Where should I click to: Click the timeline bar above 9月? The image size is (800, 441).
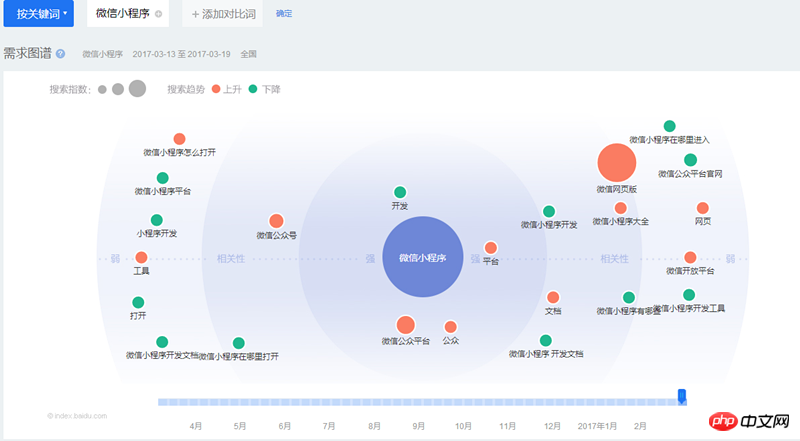click(x=418, y=402)
